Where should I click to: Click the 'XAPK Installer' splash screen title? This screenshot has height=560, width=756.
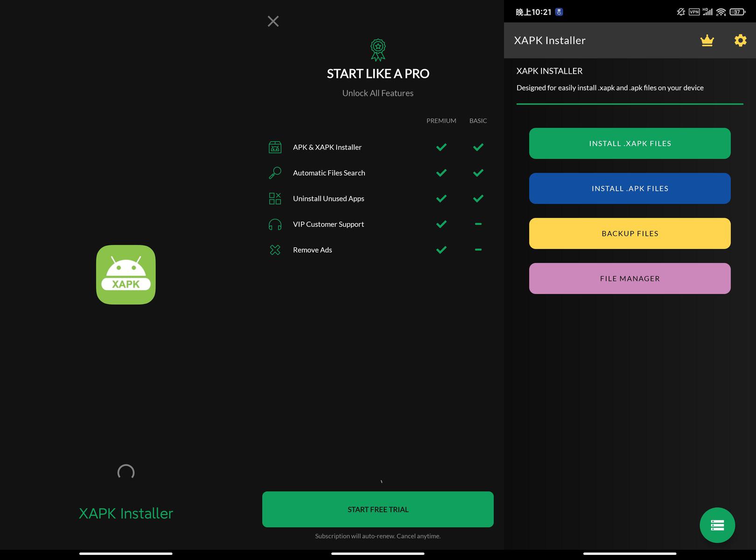point(126,513)
